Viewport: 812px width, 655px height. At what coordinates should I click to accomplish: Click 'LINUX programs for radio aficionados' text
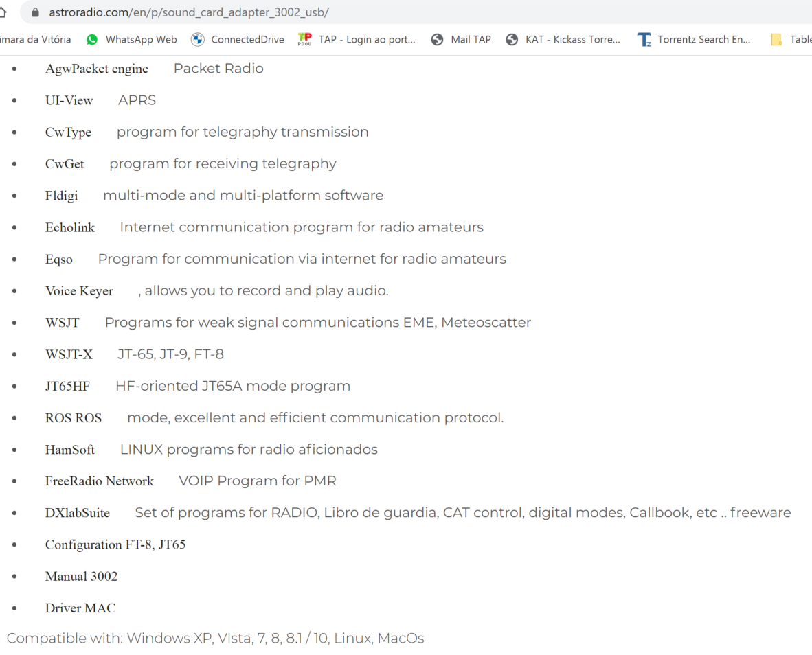[249, 449]
